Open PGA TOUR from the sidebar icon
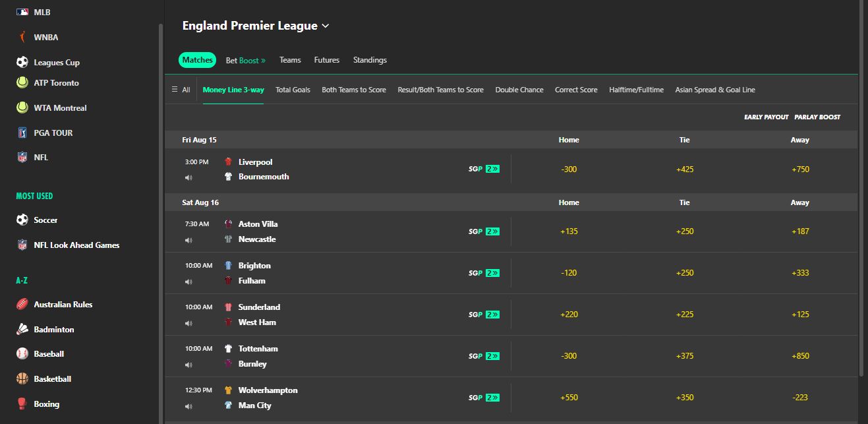Screen dimensions: 868x424 pos(21,133)
